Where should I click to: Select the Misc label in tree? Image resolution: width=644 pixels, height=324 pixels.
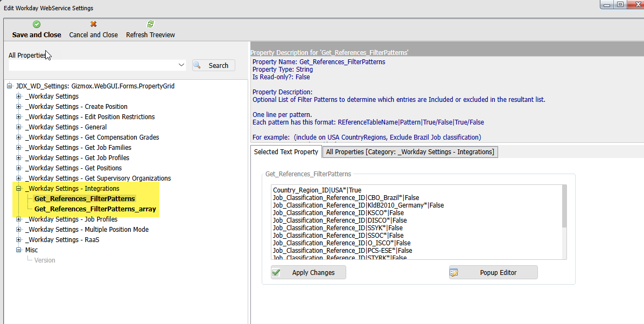click(x=31, y=250)
